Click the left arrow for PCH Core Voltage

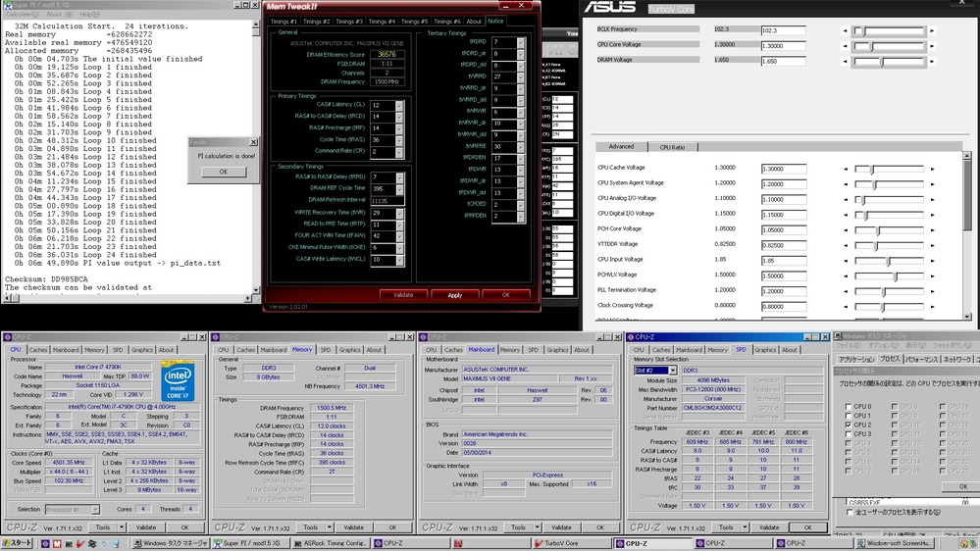pos(845,229)
